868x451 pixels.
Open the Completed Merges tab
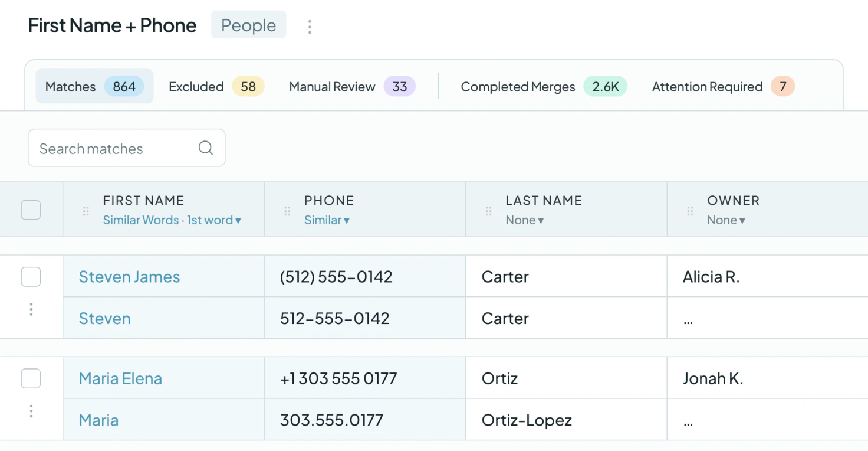click(x=543, y=87)
